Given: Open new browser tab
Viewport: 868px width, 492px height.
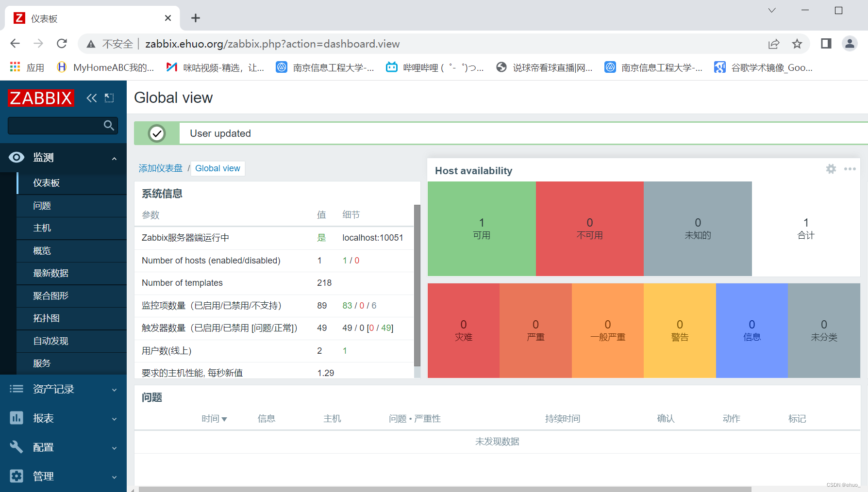Looking at the screenshot, I should click(x=196, y=18).
